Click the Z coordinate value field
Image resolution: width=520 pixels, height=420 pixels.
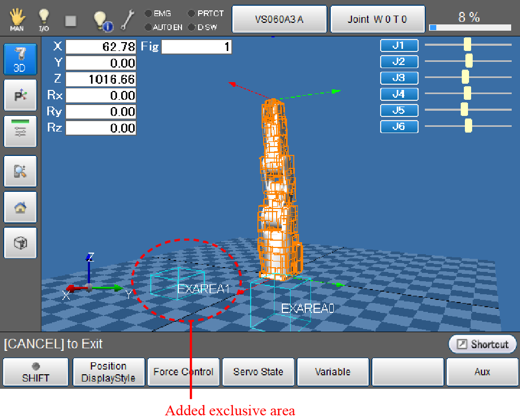[101, 80]
